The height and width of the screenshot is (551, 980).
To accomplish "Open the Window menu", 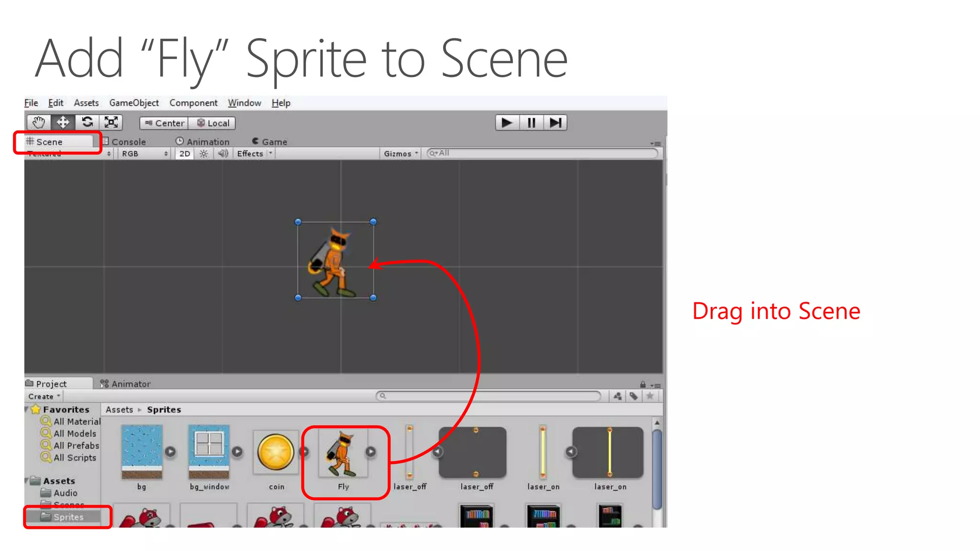I will (245, 103).
